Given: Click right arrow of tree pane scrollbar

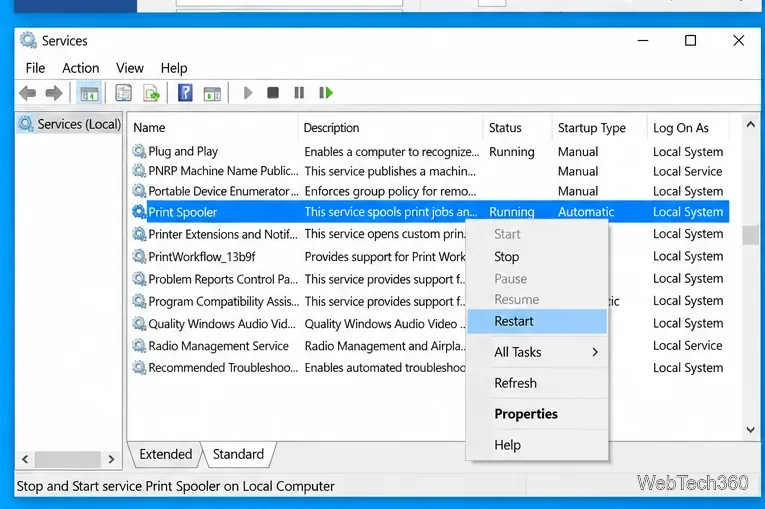Looking at the screenshot, I should (x=111, y=459).
